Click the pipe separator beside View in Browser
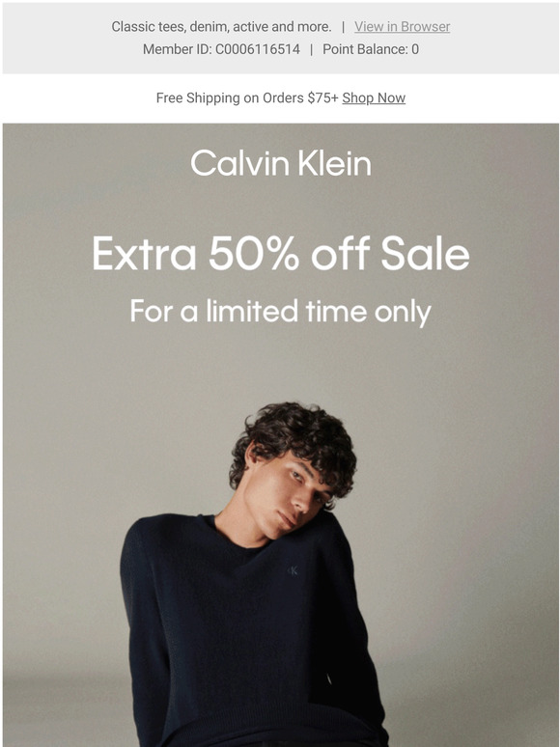This screenshot has width=560, height=747. coord(343,27)
